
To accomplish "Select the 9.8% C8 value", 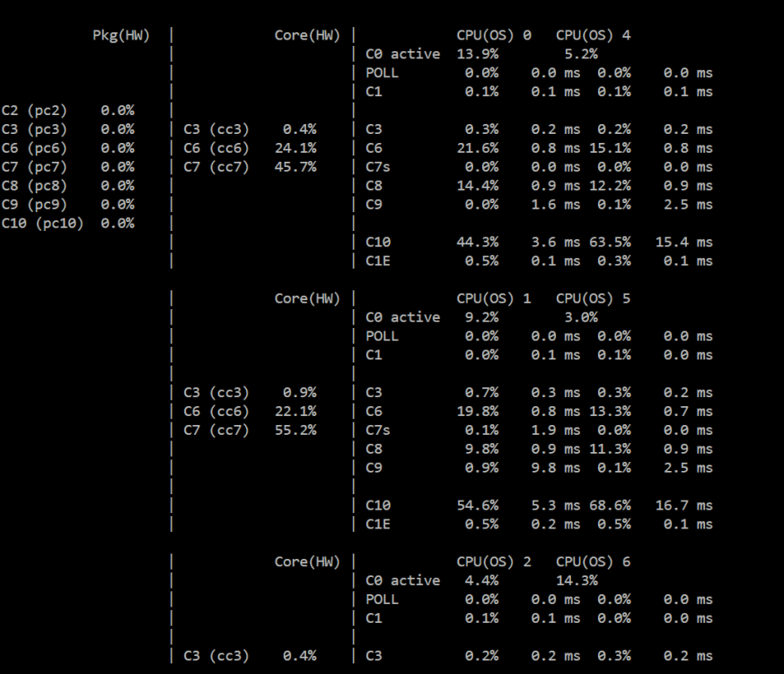I will click(x=481, y=449).
